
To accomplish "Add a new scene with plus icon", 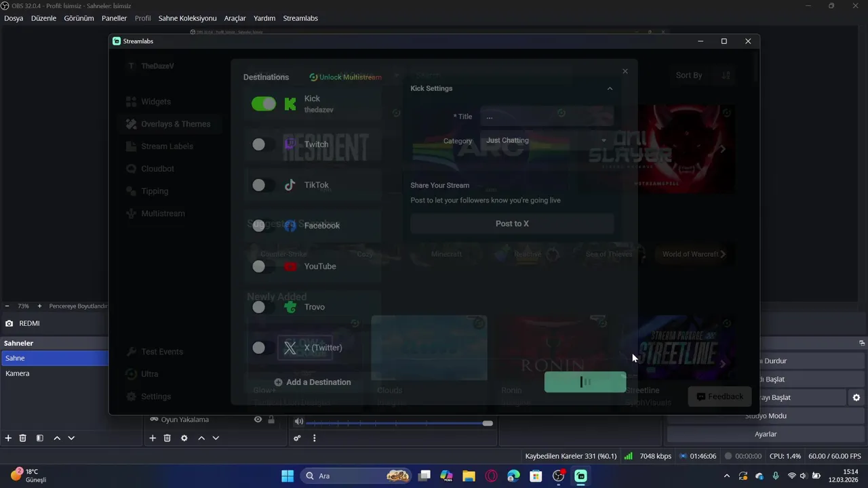I will click(x=8, y=439).
